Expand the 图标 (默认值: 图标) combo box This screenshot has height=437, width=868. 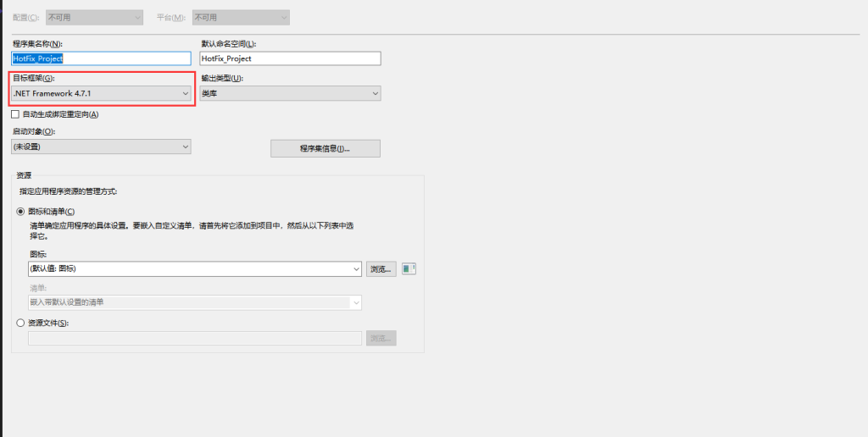coord(195,269)
